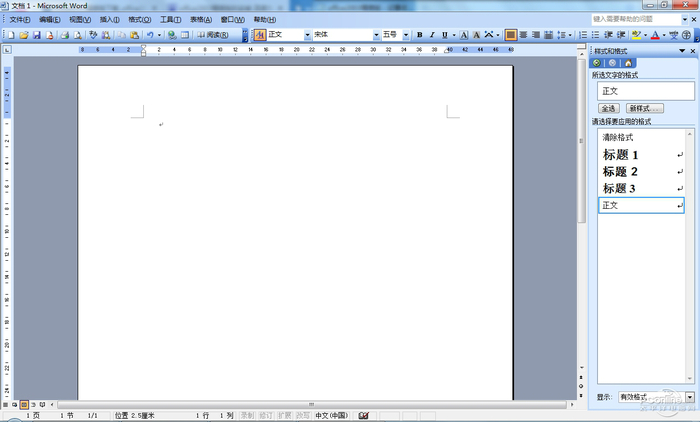Center-align the paragraph
The image size is (700, 422).
(524, 35)
